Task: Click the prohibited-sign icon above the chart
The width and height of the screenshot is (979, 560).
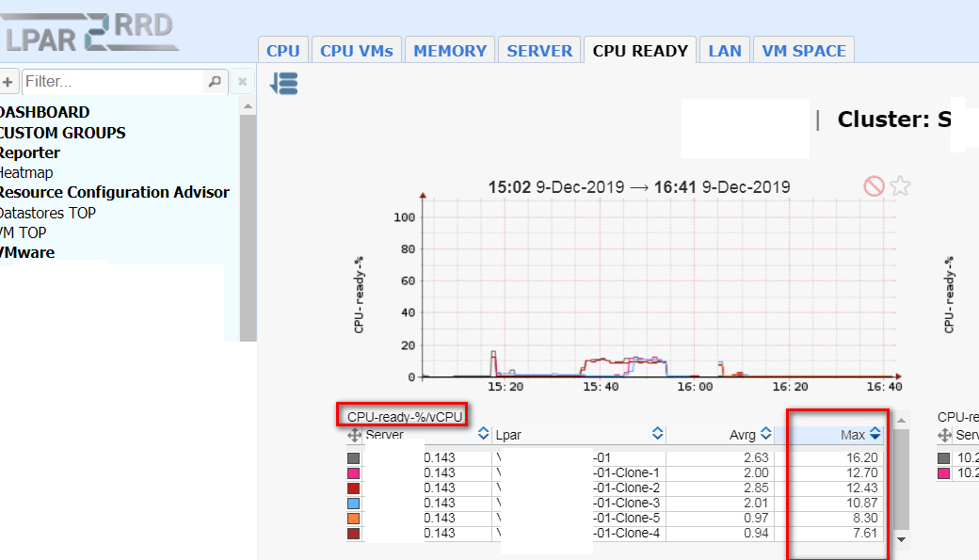Action: (x=874, y=186)
